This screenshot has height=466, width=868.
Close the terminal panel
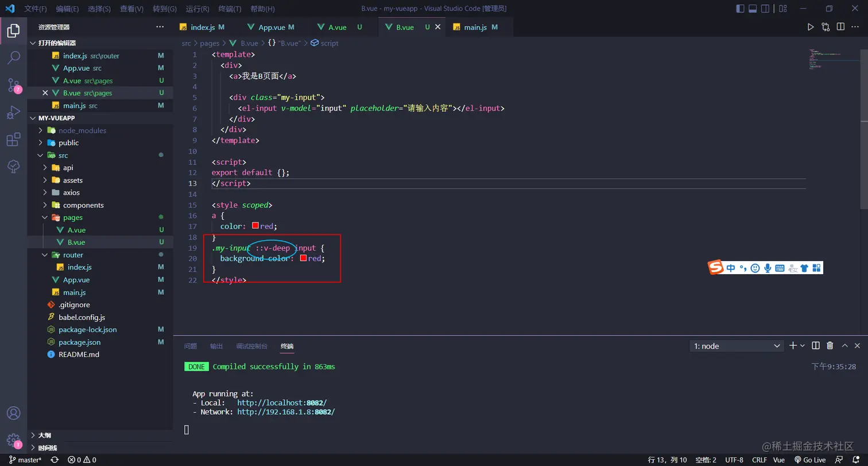point(858,345)
